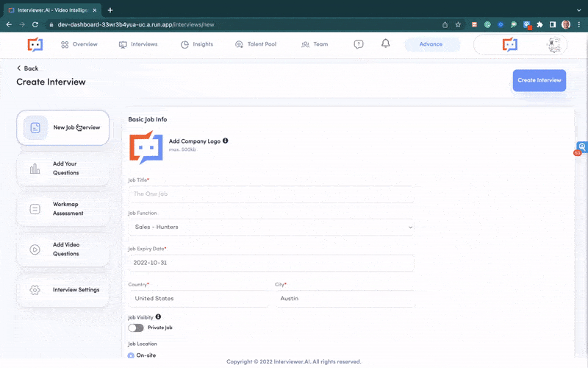Viewport: 588px width, 368px height.
Task: Open the account profile avatar
Action: point(554,45)
